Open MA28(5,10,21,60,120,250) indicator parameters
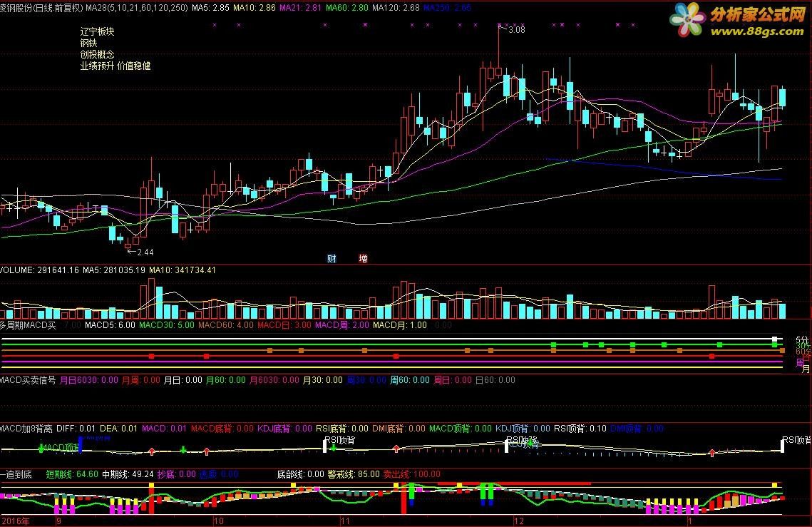 137,8
